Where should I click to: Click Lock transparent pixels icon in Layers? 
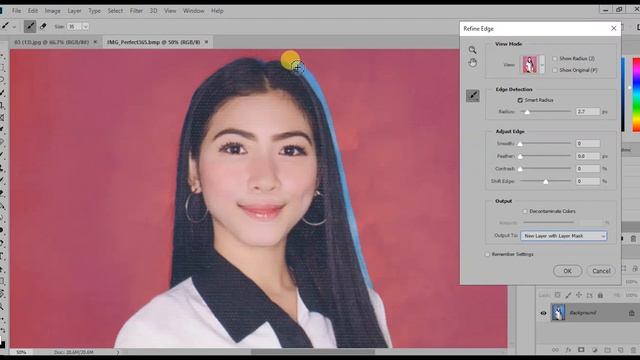click(x=558, y=295)
